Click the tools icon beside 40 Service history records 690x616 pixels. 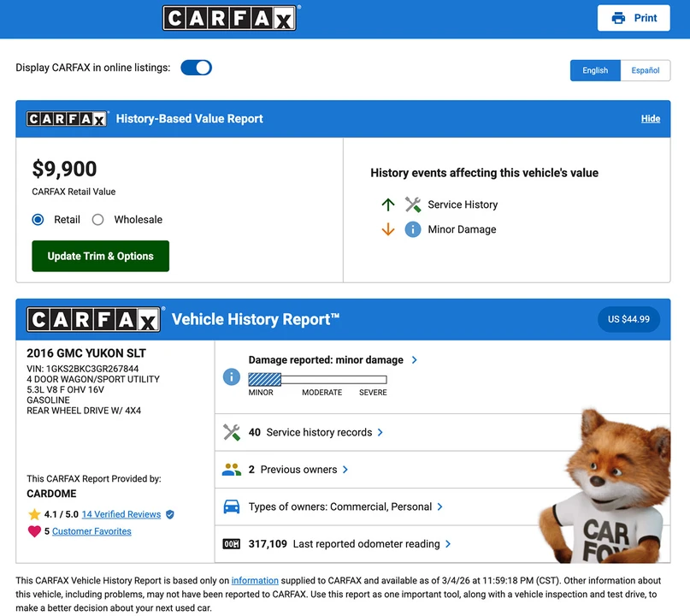click(232, 432)
